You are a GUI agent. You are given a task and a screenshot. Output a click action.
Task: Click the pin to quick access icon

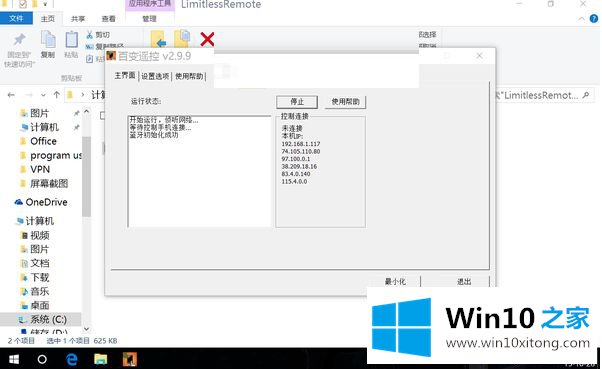point(19,40)
